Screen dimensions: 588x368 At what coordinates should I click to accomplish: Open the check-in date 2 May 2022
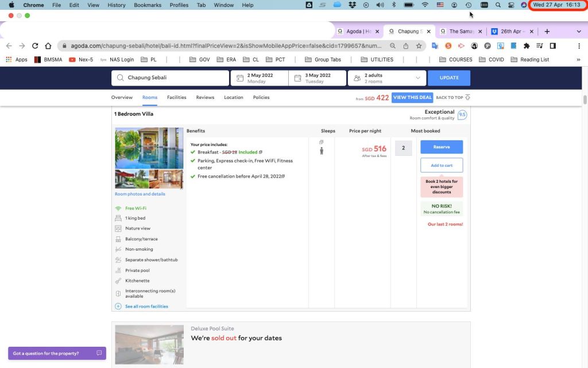(260, 78)
